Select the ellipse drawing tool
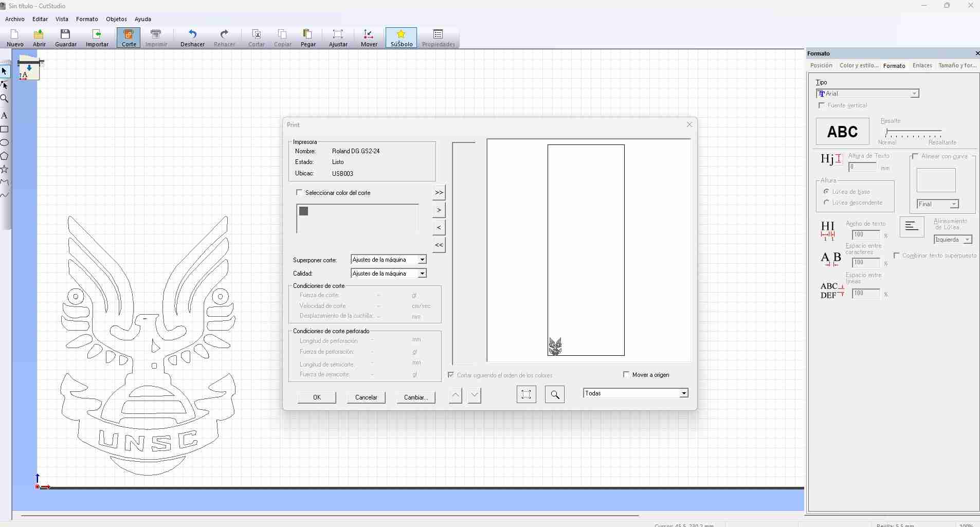Viewport: 980px width, 527px height. pos(5,142)
